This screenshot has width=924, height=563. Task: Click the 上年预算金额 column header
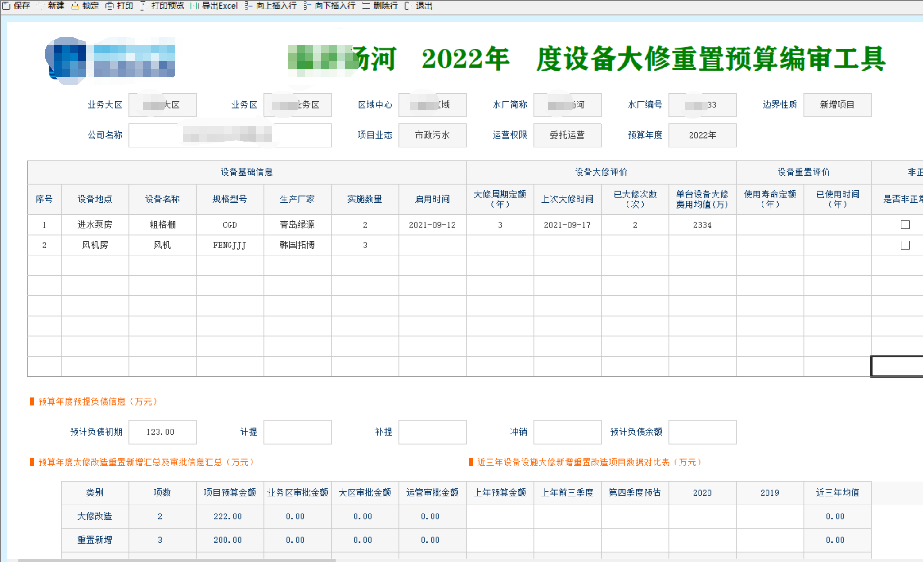500,493
